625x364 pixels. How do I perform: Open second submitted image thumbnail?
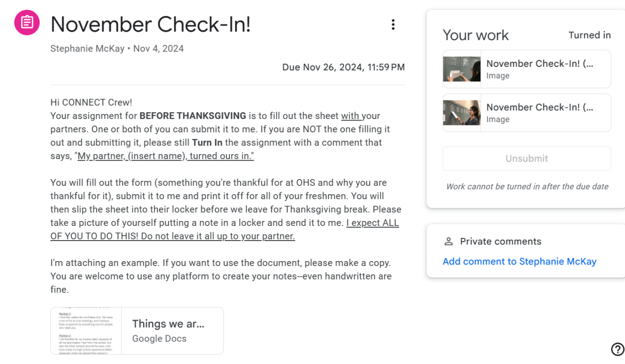[x=462, y=113]
